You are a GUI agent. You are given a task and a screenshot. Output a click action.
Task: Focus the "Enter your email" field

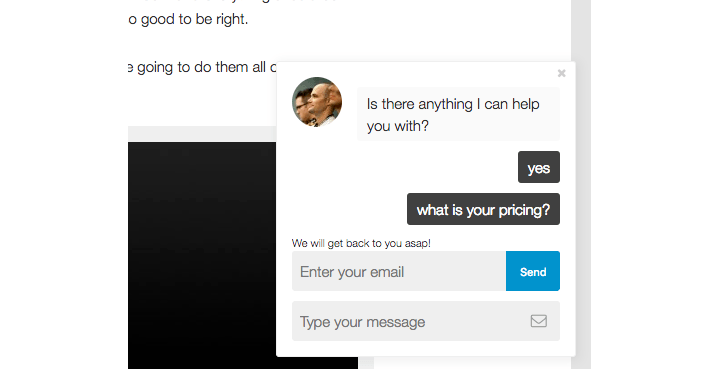[x=399, y=271]
